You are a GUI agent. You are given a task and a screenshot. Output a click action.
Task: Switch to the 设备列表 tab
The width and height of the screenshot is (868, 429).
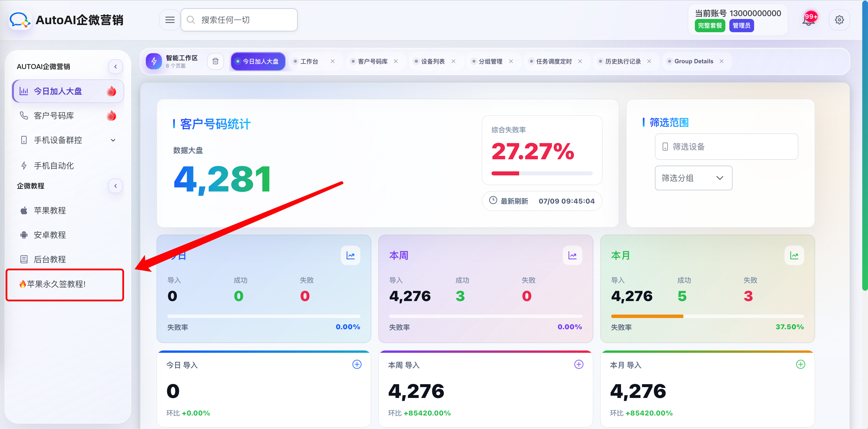click(433, 61)
